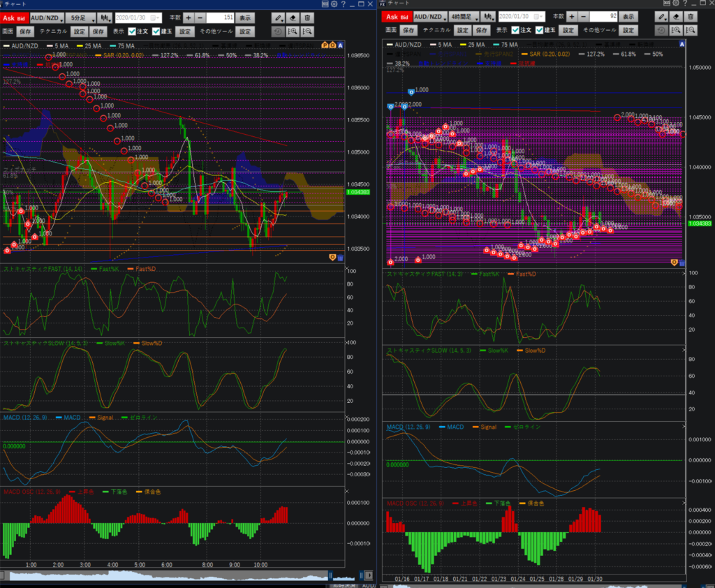Zoom out using magnifier minus in left chart
The image size is (715, 588).
point(309,31)
